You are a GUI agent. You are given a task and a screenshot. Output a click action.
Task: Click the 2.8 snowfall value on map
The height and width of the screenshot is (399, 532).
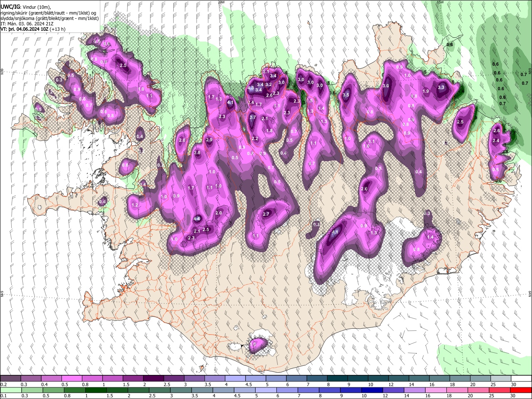pyautogui.click(x=197, y=153)
